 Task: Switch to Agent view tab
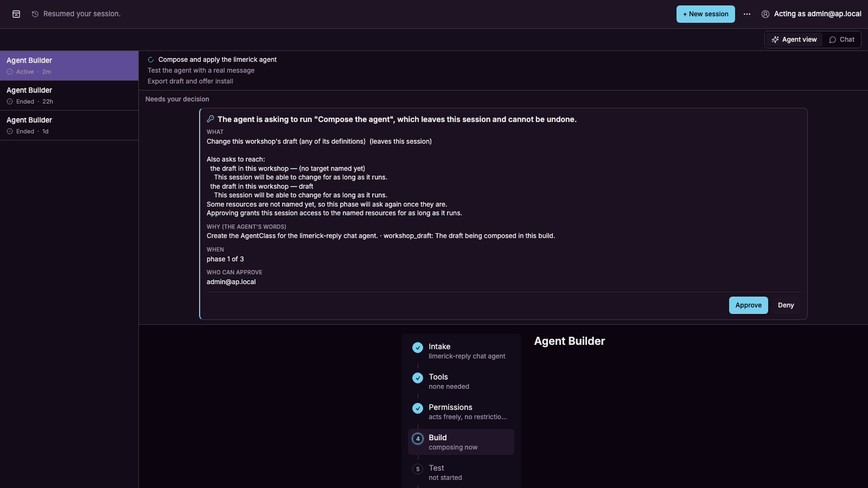click(x=794, y=40)
